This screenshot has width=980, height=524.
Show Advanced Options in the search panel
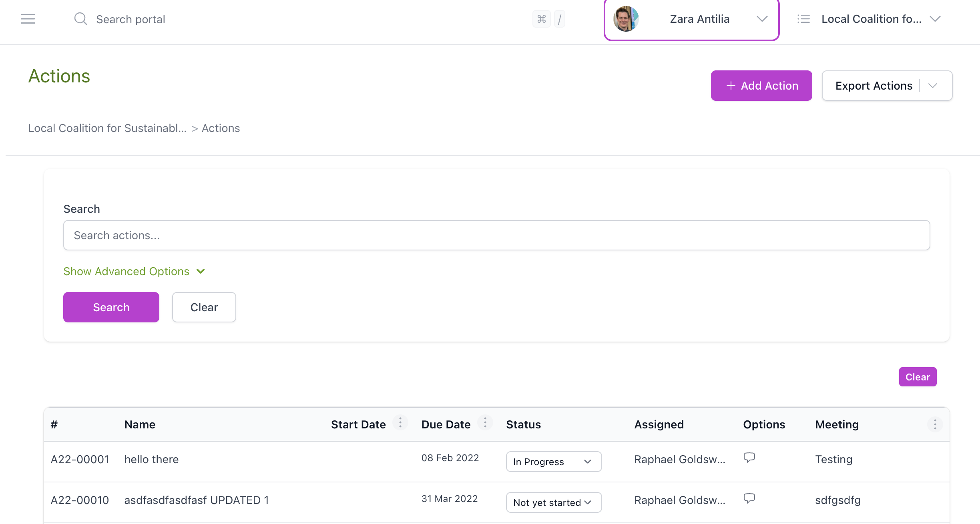point(134,271)
